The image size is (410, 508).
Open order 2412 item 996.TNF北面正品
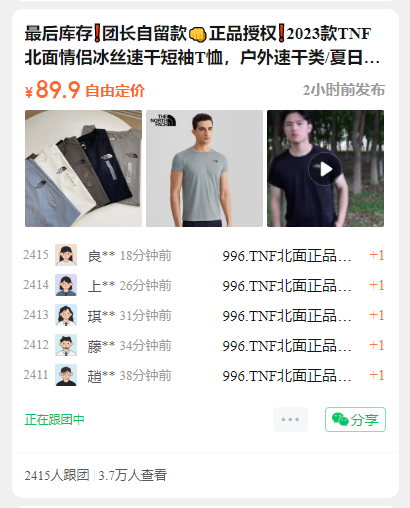tap(287, 346)
